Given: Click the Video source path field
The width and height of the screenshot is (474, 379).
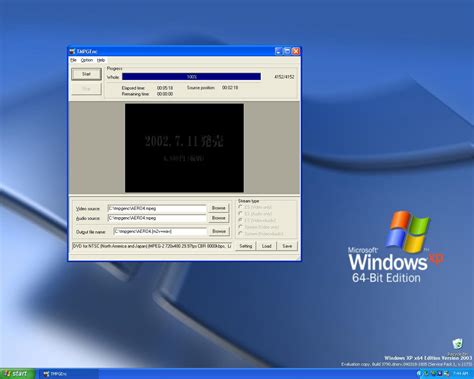Looking at the screenshot, I should [157, 208].
